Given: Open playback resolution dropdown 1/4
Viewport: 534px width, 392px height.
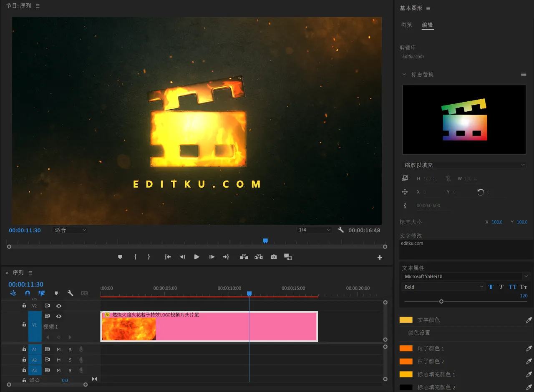Looking at the screenshot, I should (314, 230).
